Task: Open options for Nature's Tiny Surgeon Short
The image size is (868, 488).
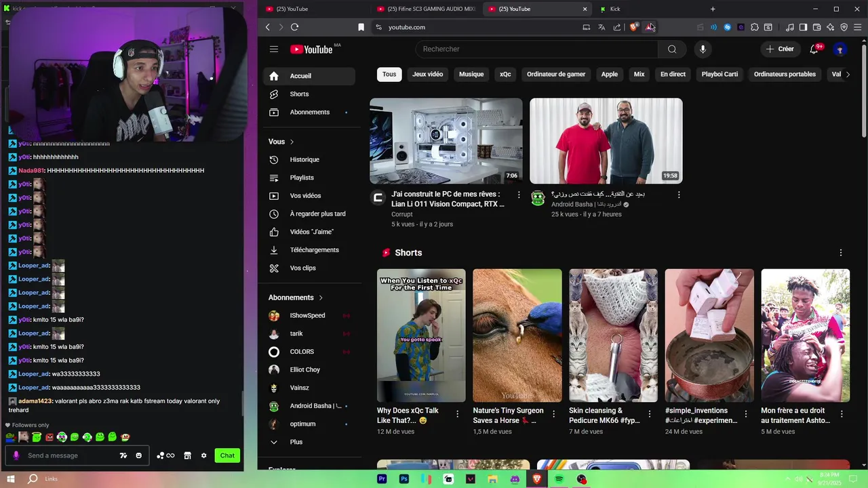Action: point(553,413)
